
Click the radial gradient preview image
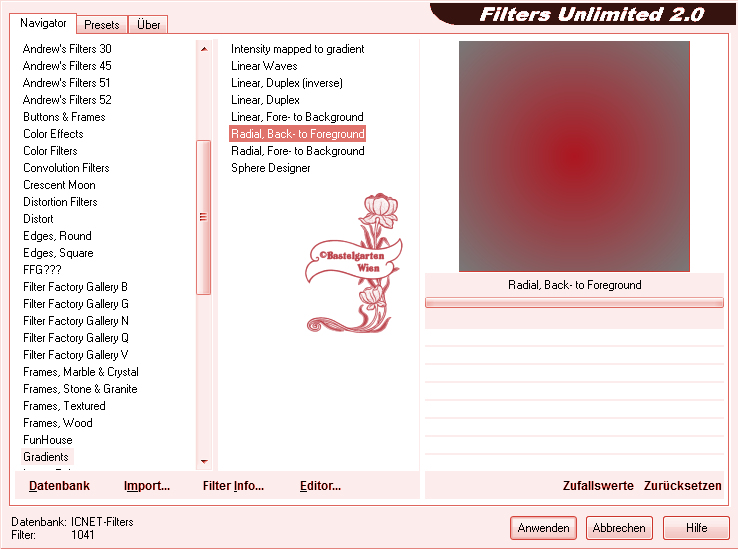click(574, 156)
